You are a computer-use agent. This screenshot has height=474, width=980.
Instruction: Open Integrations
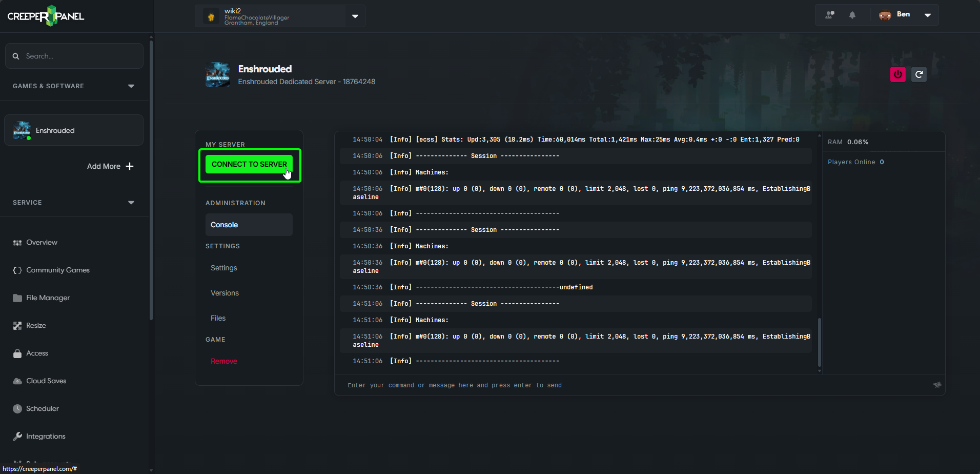(46, 437)
